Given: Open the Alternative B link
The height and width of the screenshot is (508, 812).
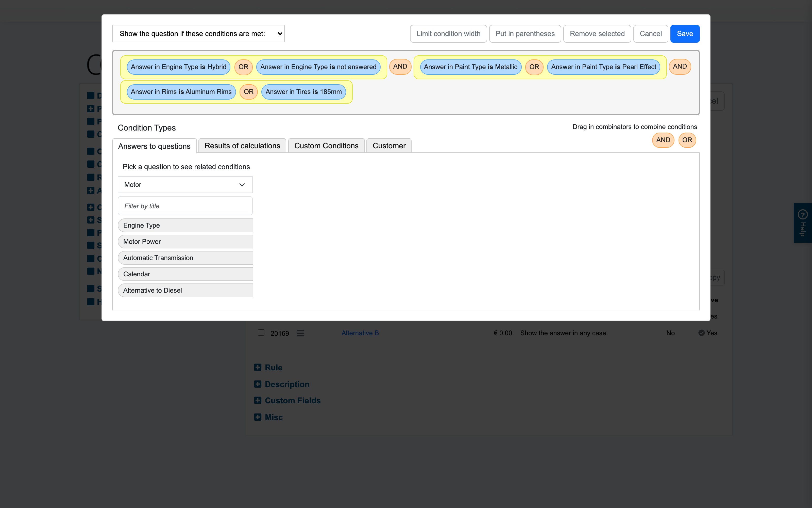Looking at the screenshot, I should (360, 333).
